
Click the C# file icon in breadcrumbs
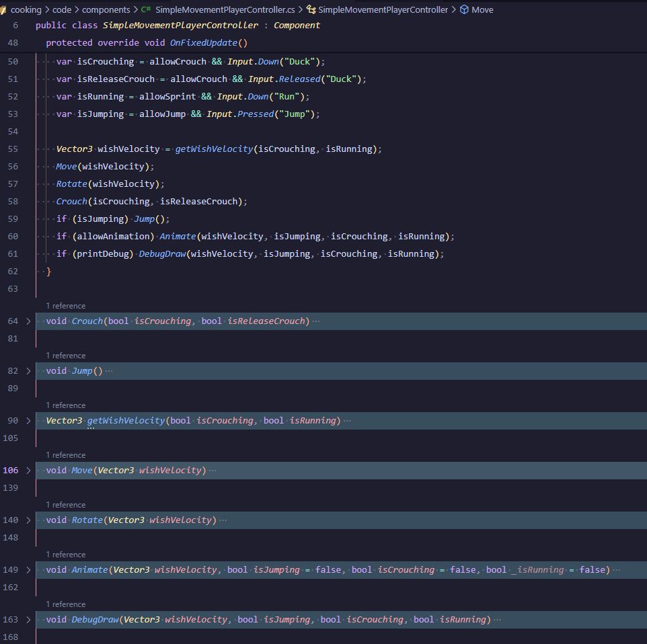tap(146, 9)
